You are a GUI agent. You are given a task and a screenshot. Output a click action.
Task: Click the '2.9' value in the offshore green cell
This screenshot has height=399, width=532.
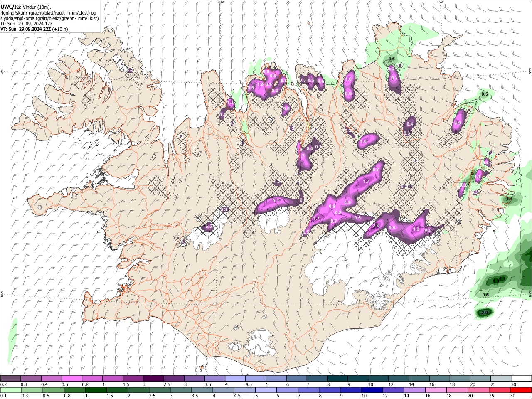click(x=484, y=313)
